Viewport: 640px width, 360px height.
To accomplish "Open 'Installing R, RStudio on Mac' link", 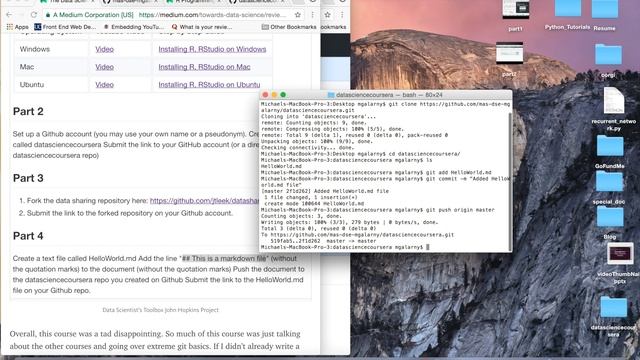I will [204, 67].
